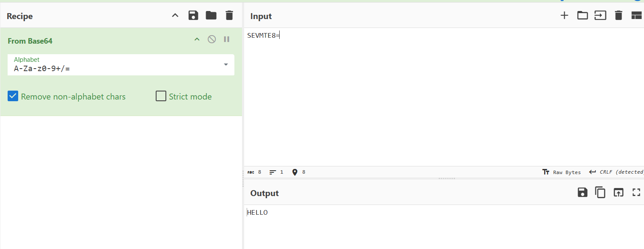Image resolution: width=644 pixels, height=249 pixels.
Task: Load a recipe using folder icon
Action: (x=211, y=16)
